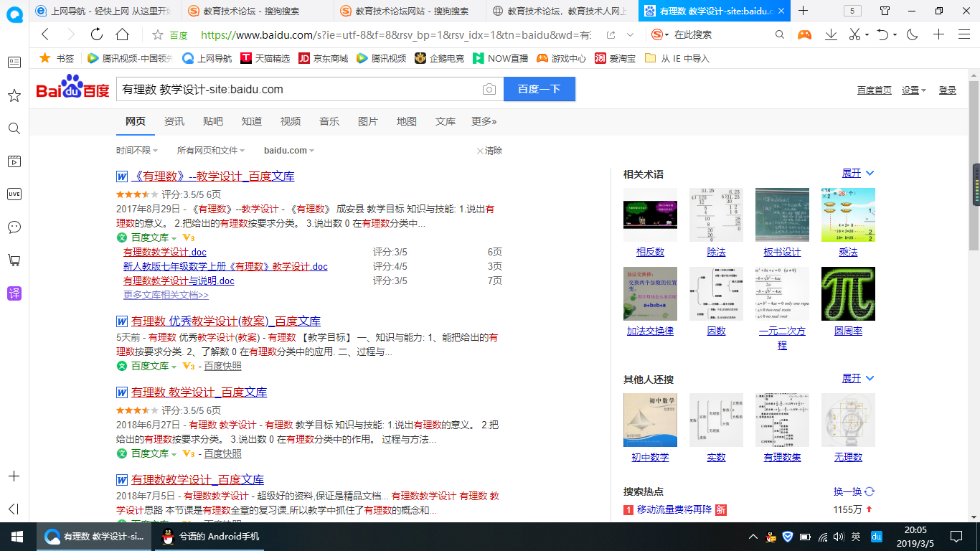Reload the page with refresh icon

click(x=97, y=34)
